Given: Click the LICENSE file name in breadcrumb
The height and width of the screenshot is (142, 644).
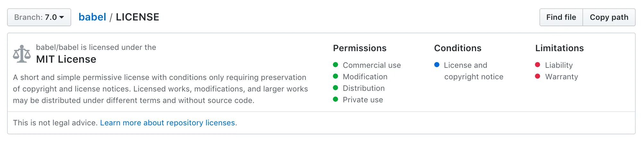Looking at the screenshot, I should pyautogui.click(x=137, y=17).
